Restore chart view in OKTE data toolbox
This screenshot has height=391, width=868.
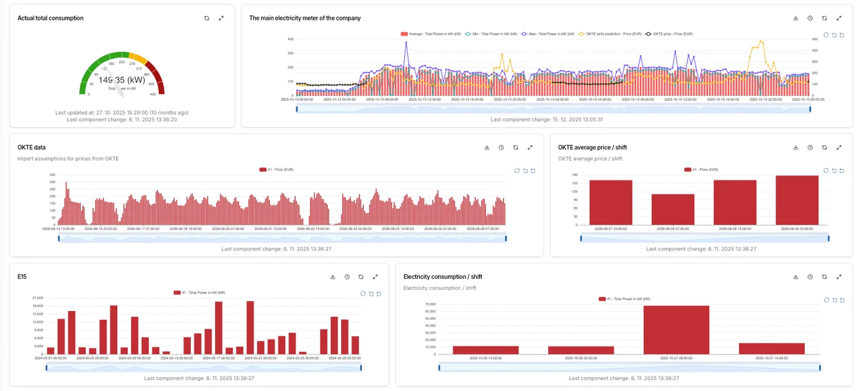pos(517,170)
